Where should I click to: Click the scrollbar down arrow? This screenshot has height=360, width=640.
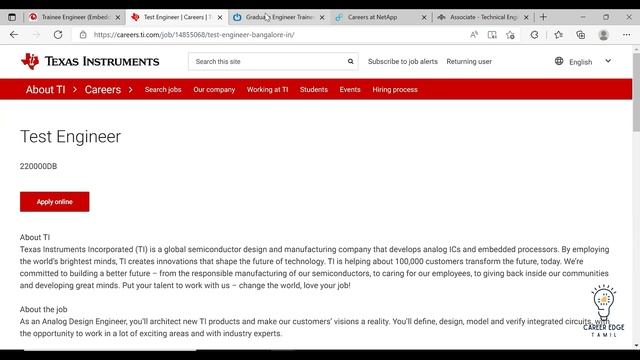[x=636, y=345]
